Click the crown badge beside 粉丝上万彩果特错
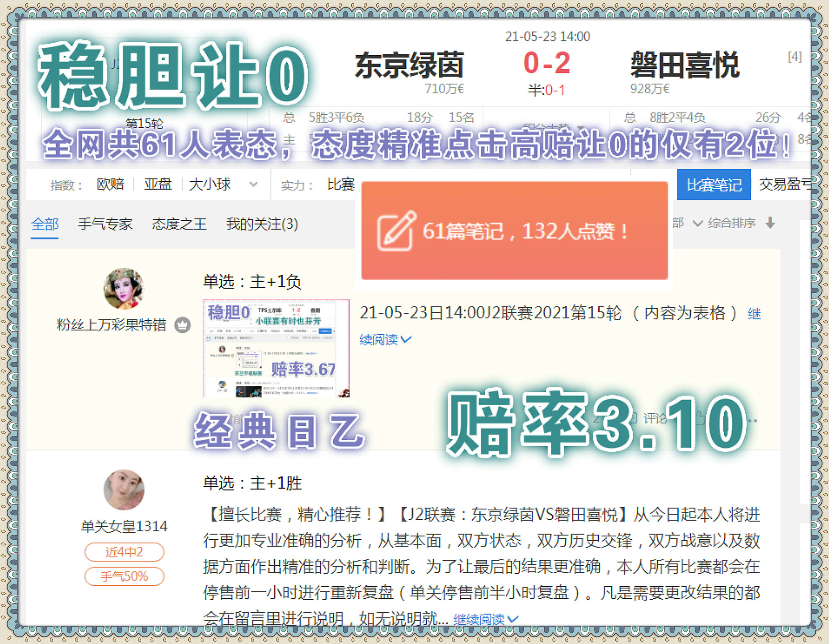829x644 pixels. 182,325
